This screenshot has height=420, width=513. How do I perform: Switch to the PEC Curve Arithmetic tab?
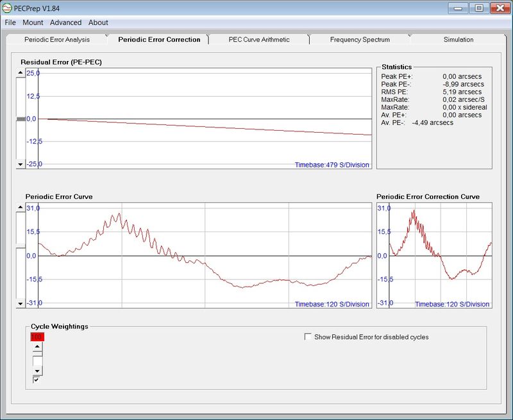[259, 40]
